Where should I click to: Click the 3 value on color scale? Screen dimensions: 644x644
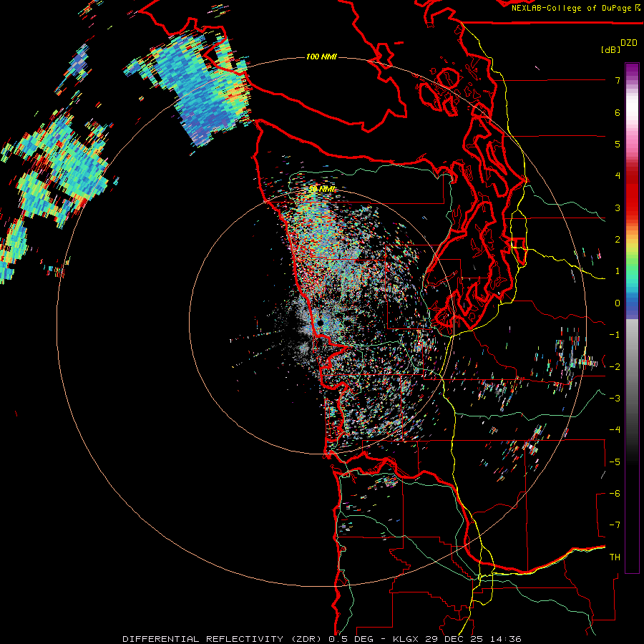618,208
